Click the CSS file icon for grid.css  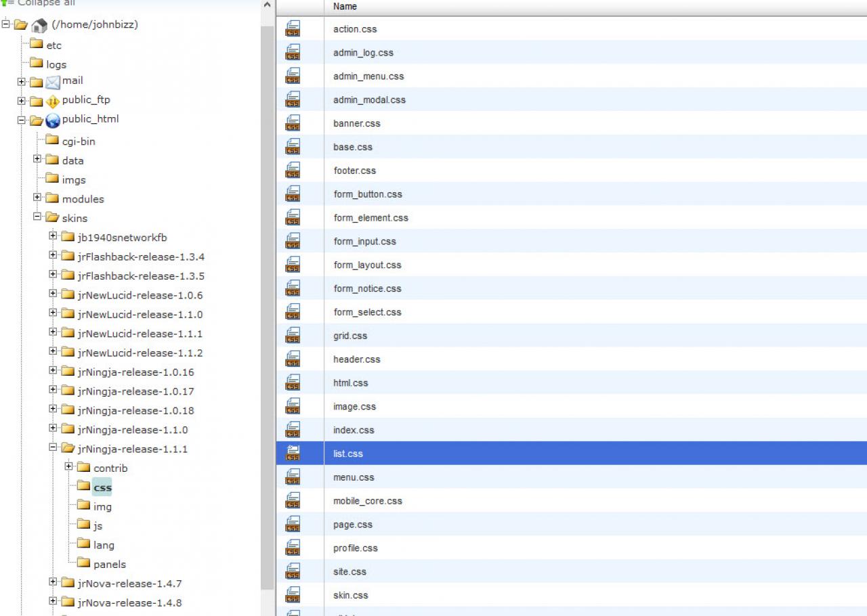click(293, 336)
